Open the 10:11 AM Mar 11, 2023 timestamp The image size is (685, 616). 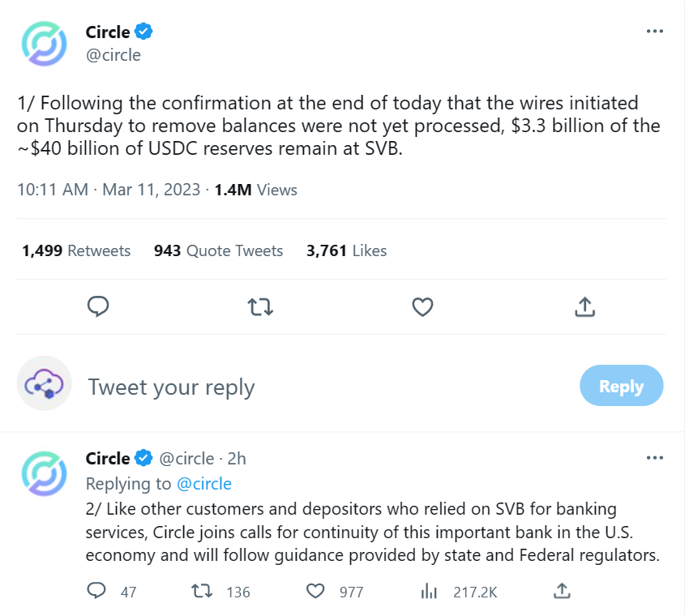109,190
